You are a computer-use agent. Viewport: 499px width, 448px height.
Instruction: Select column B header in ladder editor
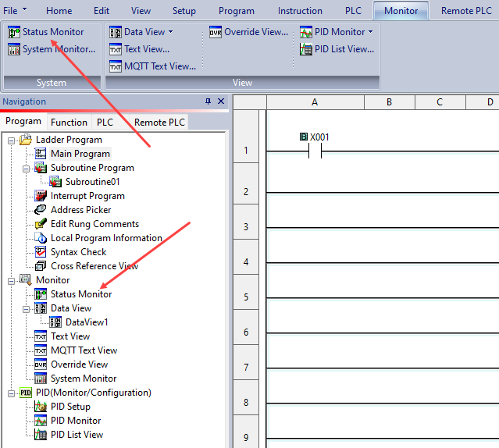pyautogui.click(x=390, y=102)
